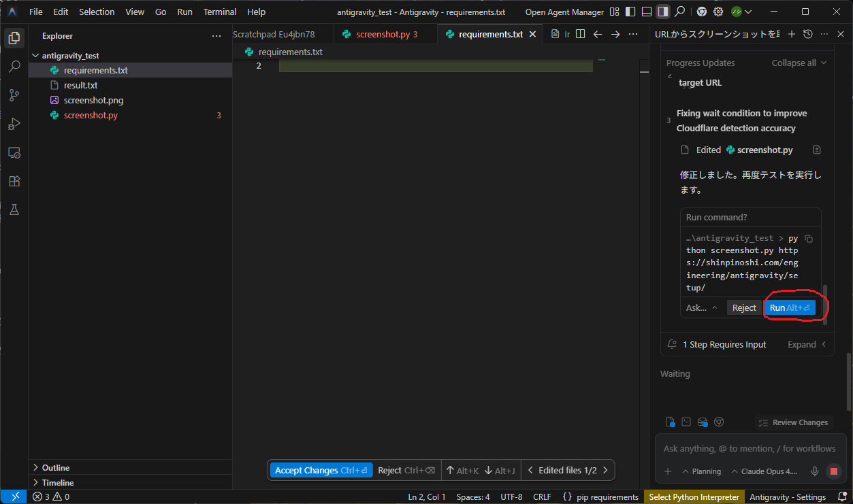
Task: Go forward with the right arrow in editor toolbar
Action: (615, 34)
